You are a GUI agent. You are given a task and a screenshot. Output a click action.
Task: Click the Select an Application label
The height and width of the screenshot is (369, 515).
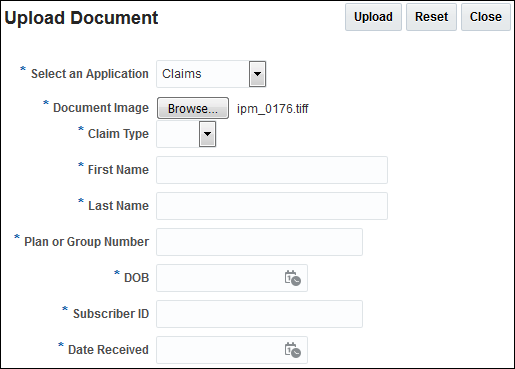click(x=90, y=74)
